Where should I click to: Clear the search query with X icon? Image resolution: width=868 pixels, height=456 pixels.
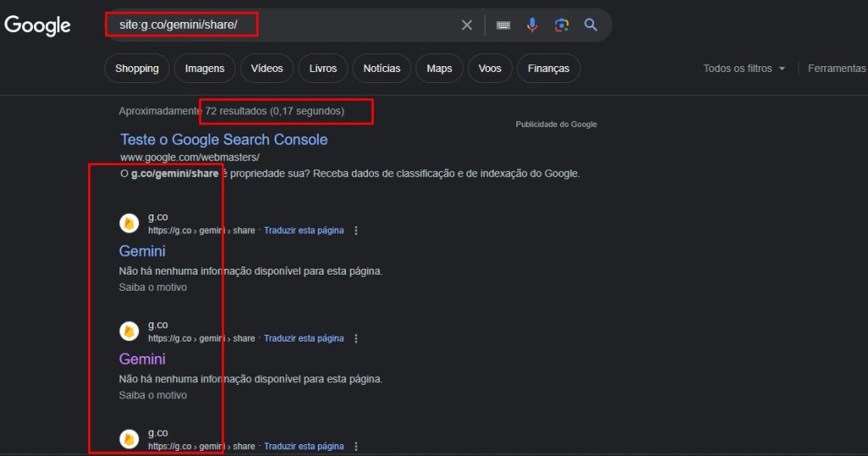pyautogui.click(x=467, y=25)
